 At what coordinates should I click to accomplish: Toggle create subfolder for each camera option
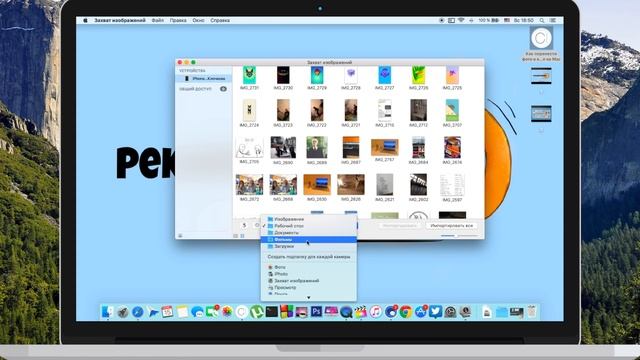pos(309,257)
